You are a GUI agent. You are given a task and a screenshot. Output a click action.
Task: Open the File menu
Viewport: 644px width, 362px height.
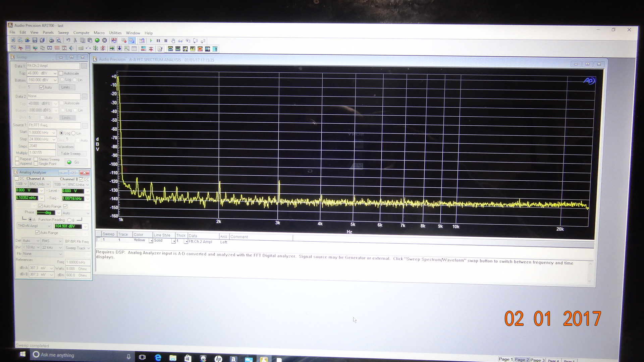point(12,33)
